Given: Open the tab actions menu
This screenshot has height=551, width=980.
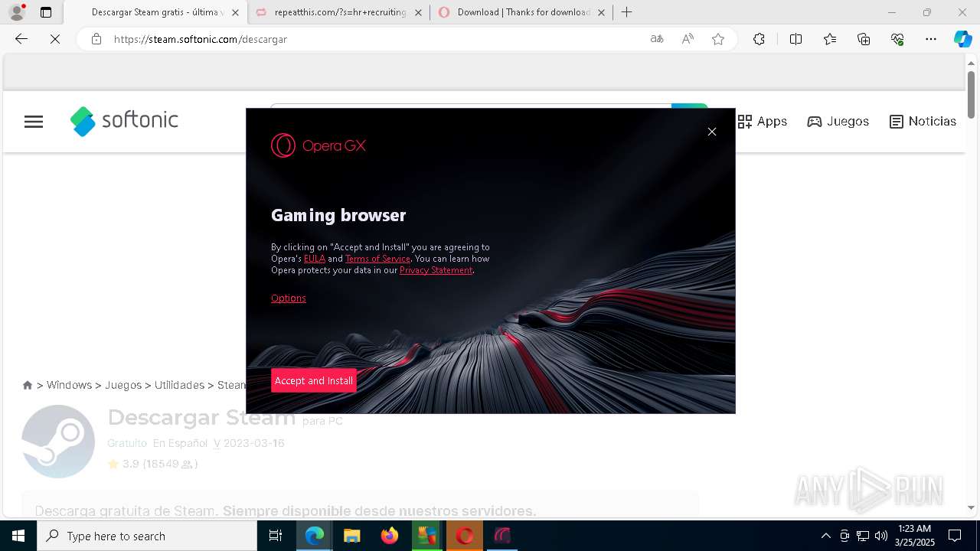Looking at the screenshot, I should pyautogui.click(x=46, y=12).
